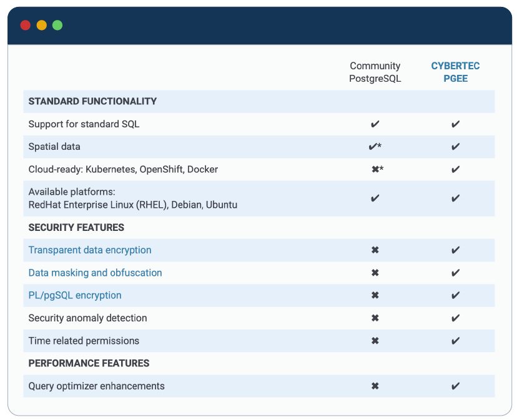The height and width of the screenshot is (420, 517).
Task: Click Community cross for Transparent data encryption
Action: tap(375, 250)
